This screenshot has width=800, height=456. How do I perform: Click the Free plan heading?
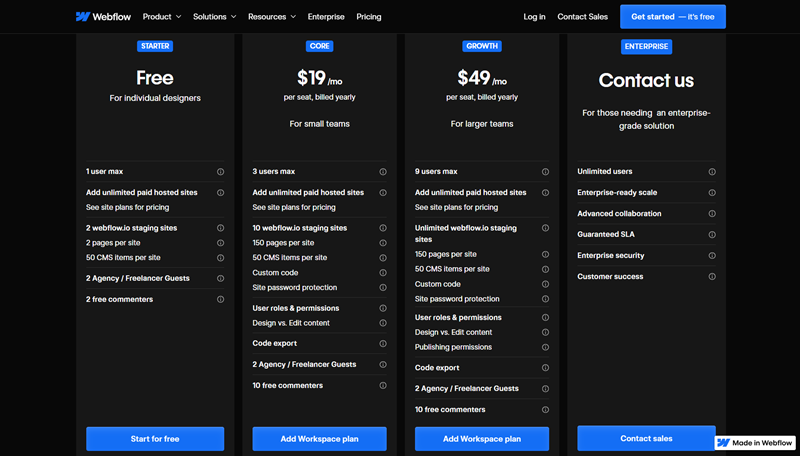pos(155,78)
